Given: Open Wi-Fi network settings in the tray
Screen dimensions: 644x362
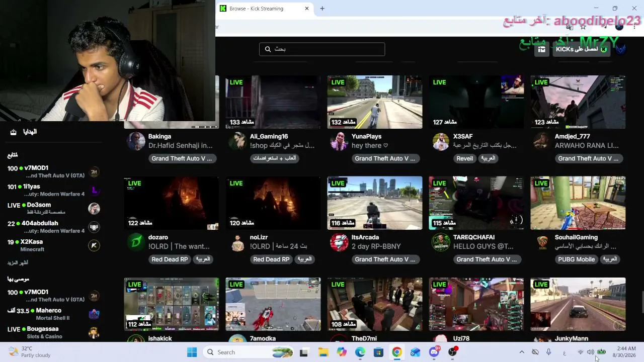Looking at the screenshot, I should 581,352.
